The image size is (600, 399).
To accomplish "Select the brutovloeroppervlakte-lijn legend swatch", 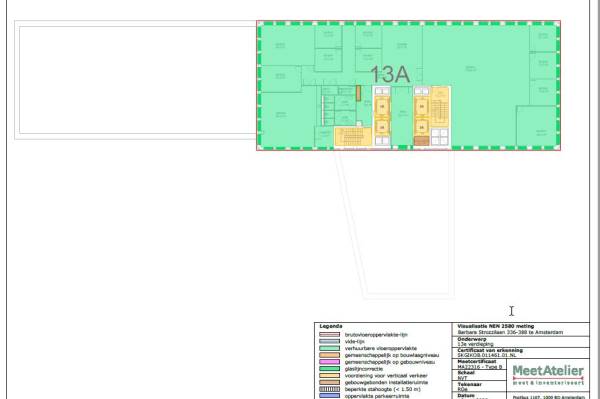I will [329, 334].
